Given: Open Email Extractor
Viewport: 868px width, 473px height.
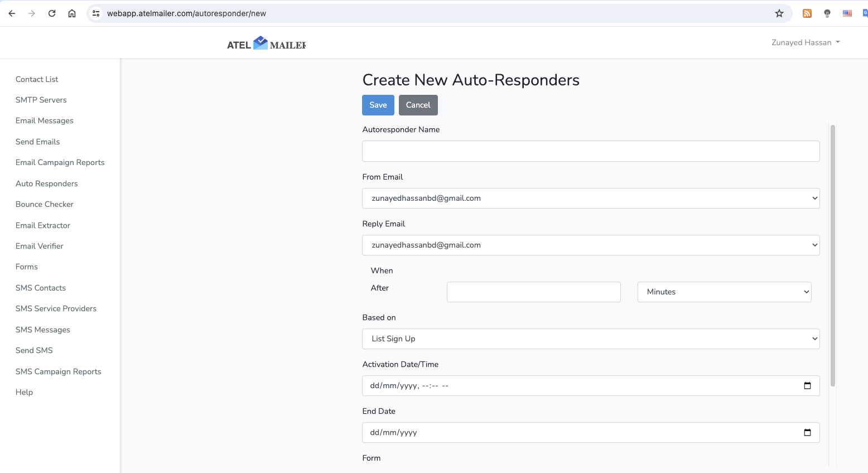Looking at the screenshot, I should (x=43, y=225).
